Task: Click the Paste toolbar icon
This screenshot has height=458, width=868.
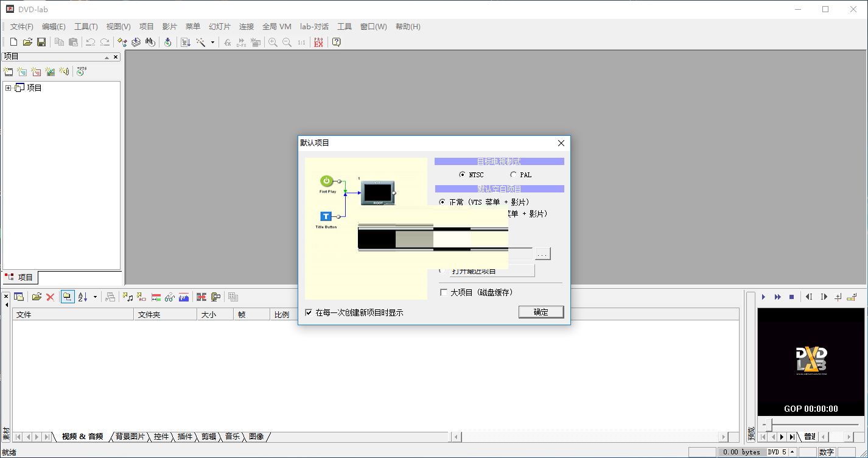Action: pos(73,42)
